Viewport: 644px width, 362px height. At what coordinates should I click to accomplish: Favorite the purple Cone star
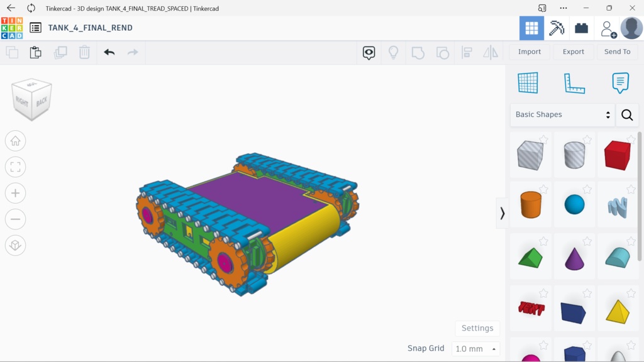point(587,241)
